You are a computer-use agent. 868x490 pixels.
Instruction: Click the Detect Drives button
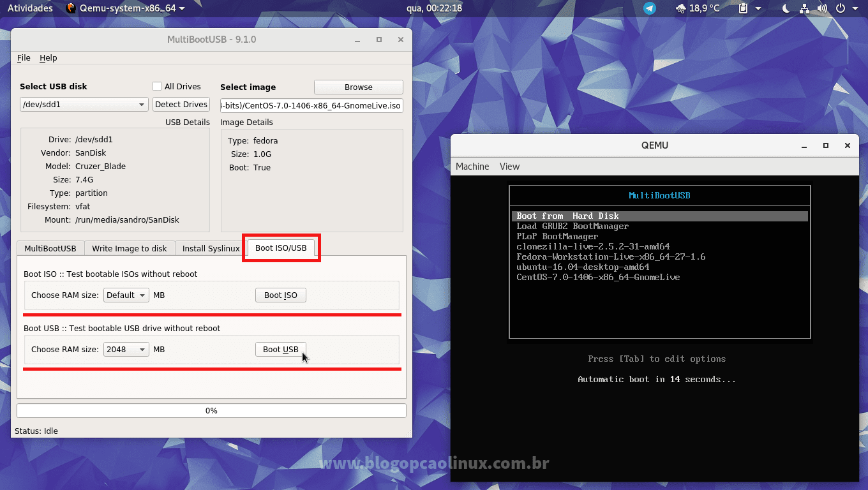coord(181,104)
